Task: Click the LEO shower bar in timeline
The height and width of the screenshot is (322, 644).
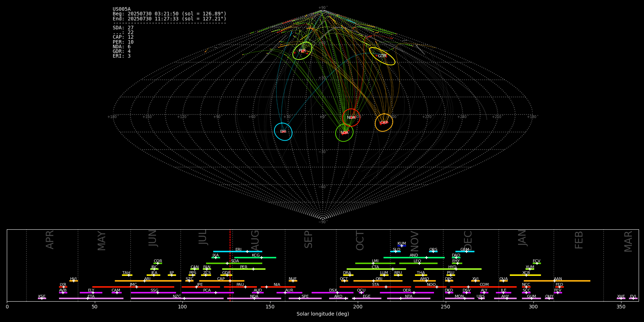Action: coord(418,263)
